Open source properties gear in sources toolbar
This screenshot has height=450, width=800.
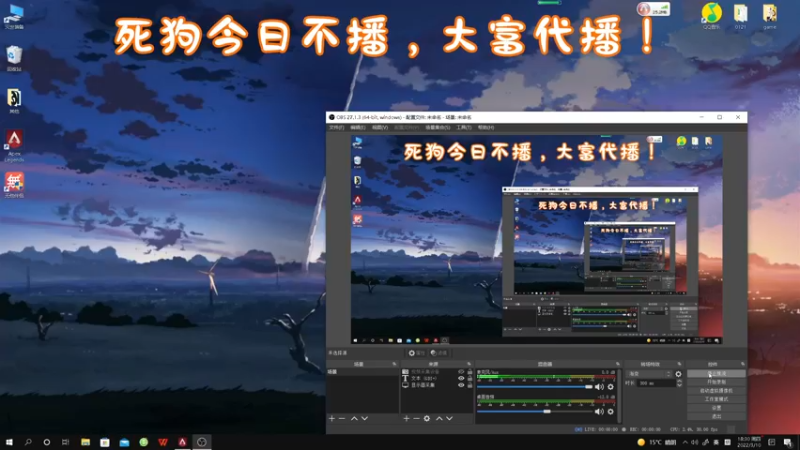427,418
